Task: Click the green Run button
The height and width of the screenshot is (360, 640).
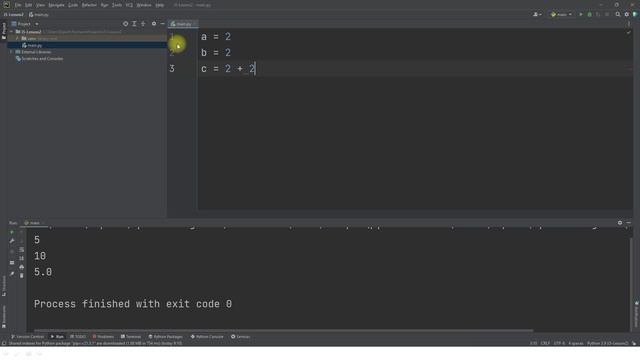Action: [x=581, y=14]
